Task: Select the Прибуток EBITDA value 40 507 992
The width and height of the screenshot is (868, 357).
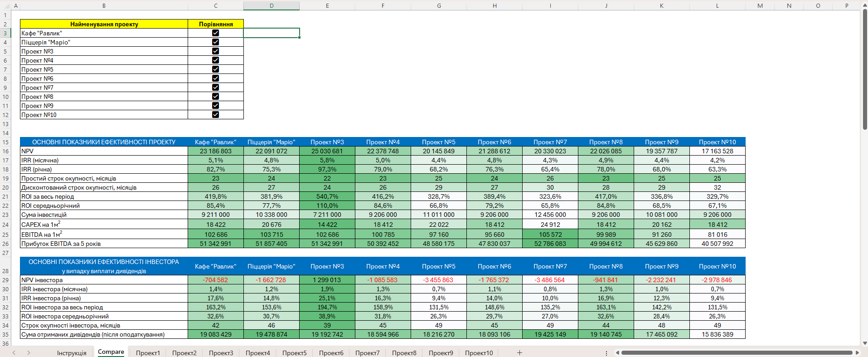Action: (x=718, y=244)
